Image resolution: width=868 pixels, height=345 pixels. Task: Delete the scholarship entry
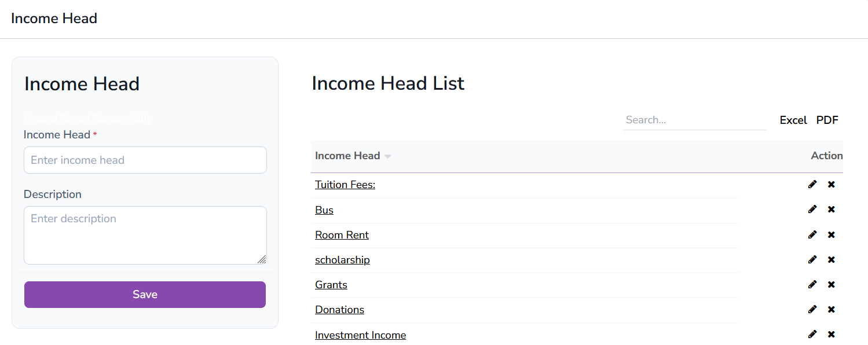[831, 259]
